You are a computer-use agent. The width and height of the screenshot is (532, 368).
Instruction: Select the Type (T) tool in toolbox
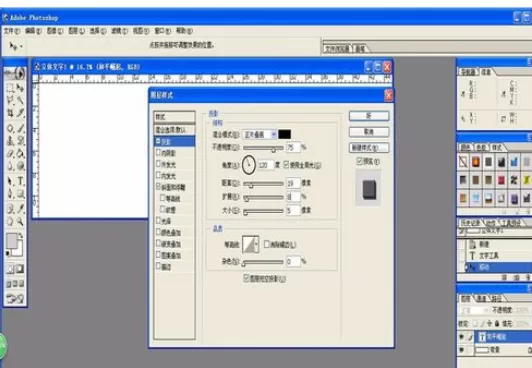coord(20,181)
